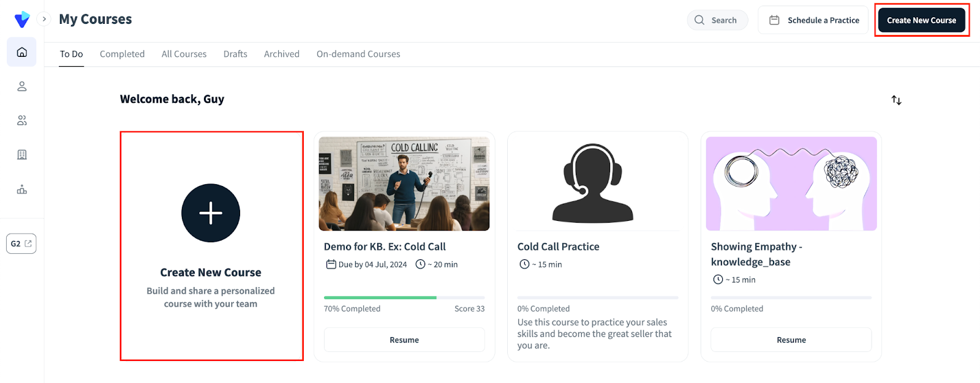The width and height of the screenshot is (980, 383).
Task: Click Schedule a Practice button
Action: tap(813, 20)
